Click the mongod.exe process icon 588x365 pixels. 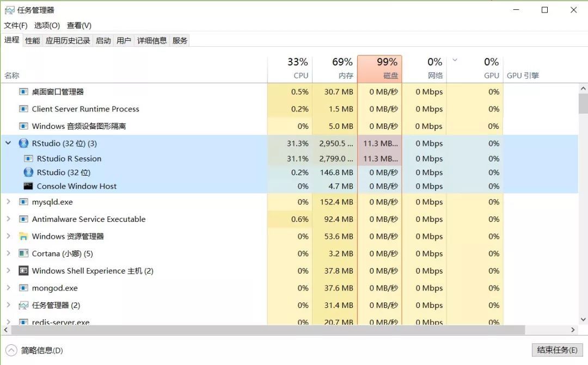(x=23, y=288)
